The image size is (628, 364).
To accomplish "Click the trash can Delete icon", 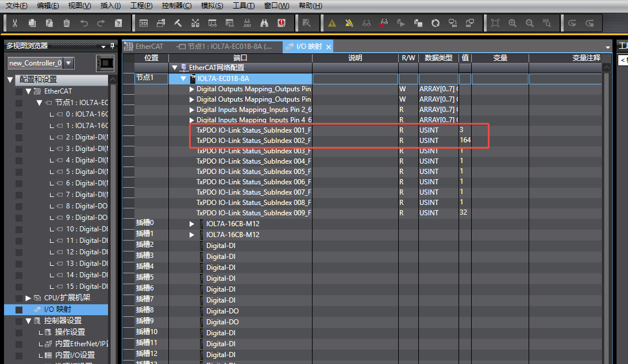I will (x=67, y=24).
